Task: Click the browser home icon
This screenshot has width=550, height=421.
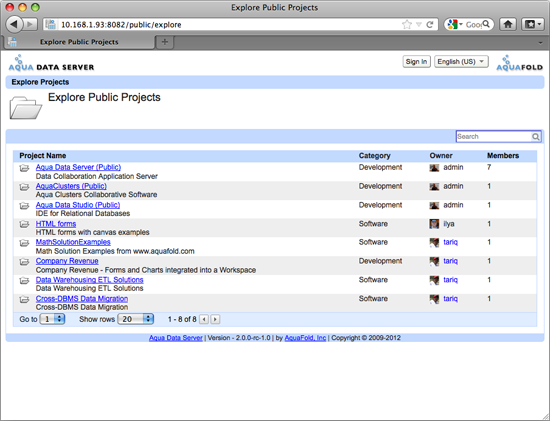Action: pyautogui.click(x=508, y=24)
